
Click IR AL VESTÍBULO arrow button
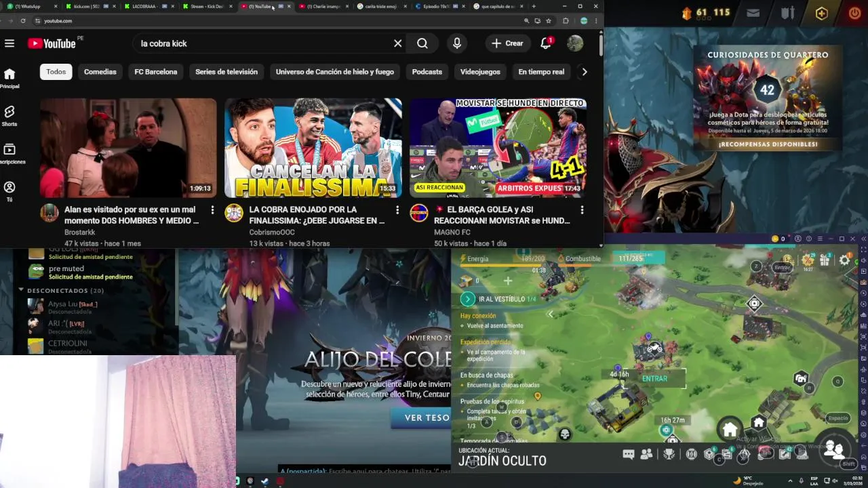[x=467, y=299]
